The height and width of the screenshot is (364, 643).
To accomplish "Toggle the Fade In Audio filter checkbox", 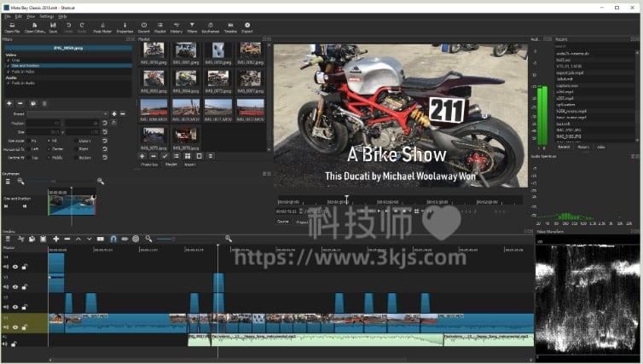I will pos(9,84).
